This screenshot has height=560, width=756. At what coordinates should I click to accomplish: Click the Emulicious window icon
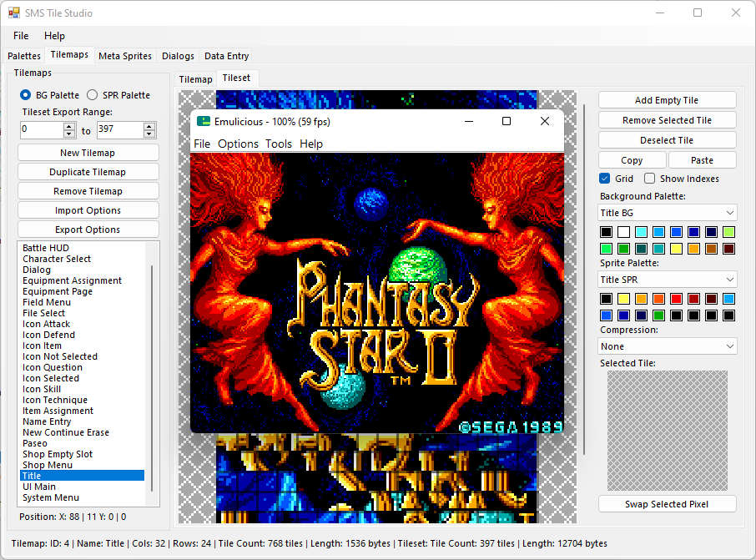click(204, 122)
